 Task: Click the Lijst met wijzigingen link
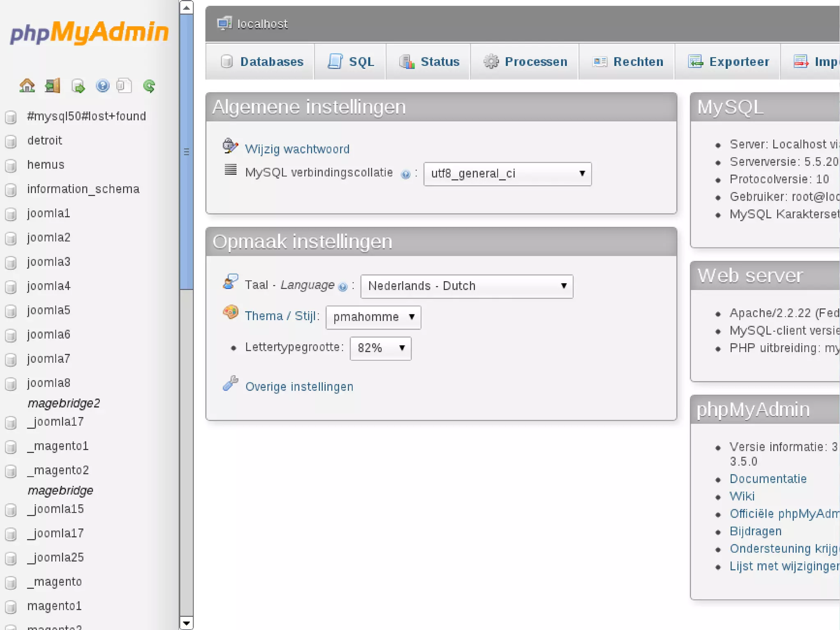coord(785,566)
